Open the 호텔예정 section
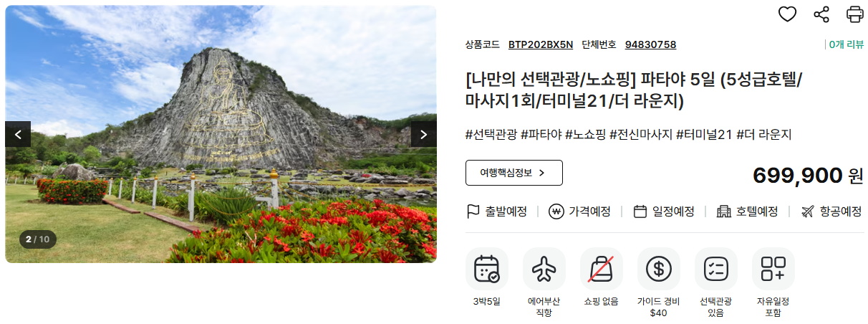The image size is (868, 324). (x=747, y=211)
